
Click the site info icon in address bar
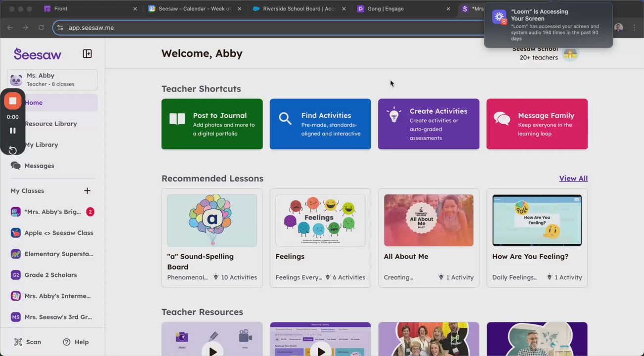point(60,28)
